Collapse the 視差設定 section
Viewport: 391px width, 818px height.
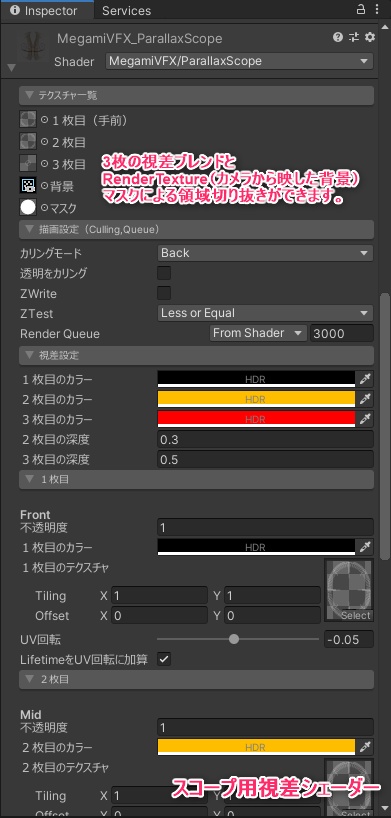pos(196,356)
